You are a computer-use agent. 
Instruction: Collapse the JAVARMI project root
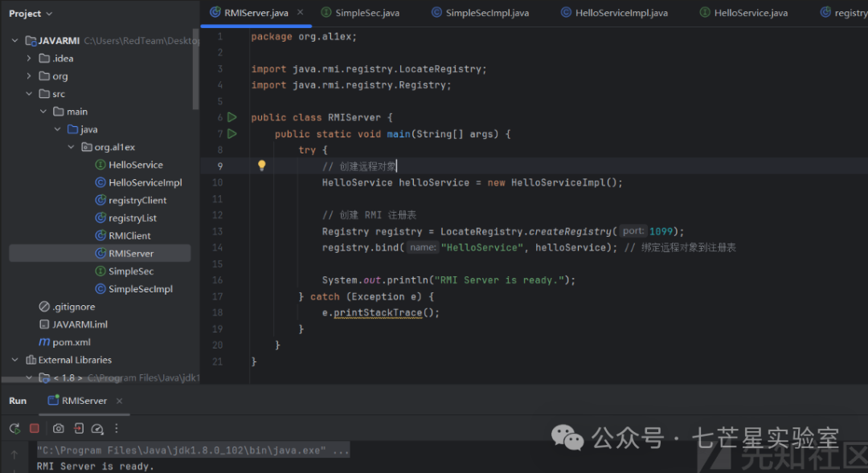click(x=15, y=40)
